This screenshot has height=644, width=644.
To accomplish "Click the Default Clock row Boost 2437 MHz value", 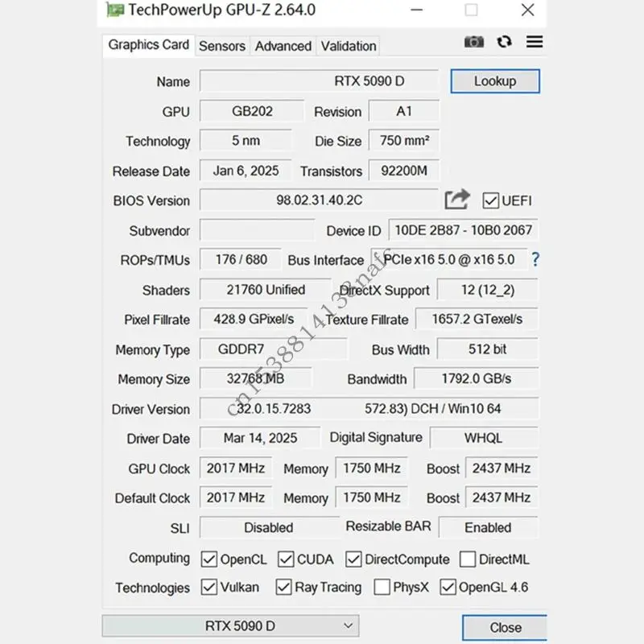I will [502, 497].
